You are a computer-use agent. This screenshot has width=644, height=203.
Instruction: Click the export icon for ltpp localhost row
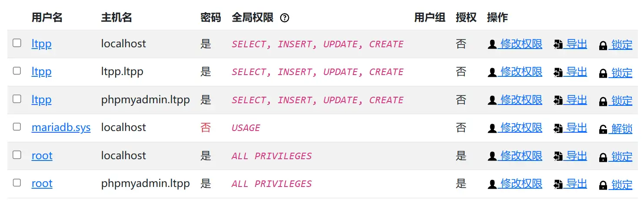click(558, 45)
